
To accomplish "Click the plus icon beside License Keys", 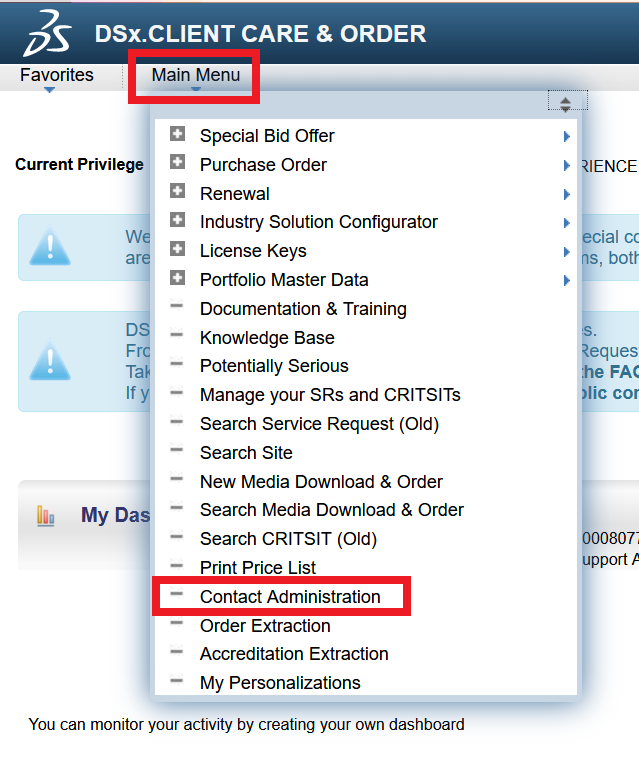I will (x=178, y=250).
